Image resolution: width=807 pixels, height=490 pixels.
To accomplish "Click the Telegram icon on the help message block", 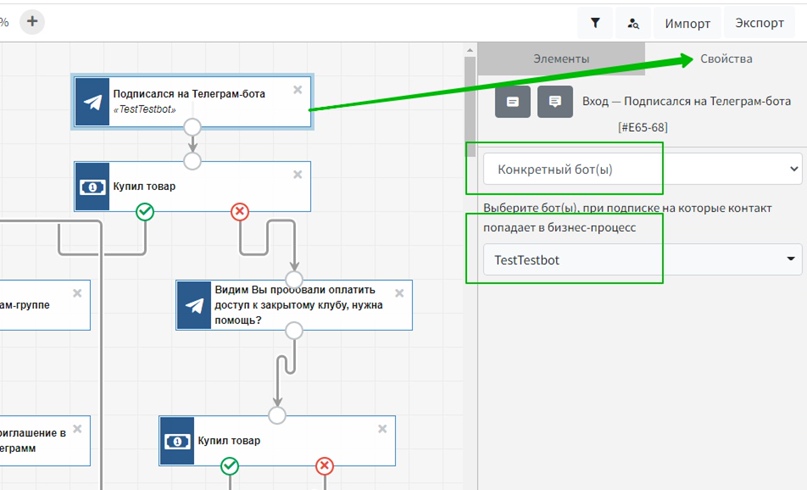I will 193,305.
